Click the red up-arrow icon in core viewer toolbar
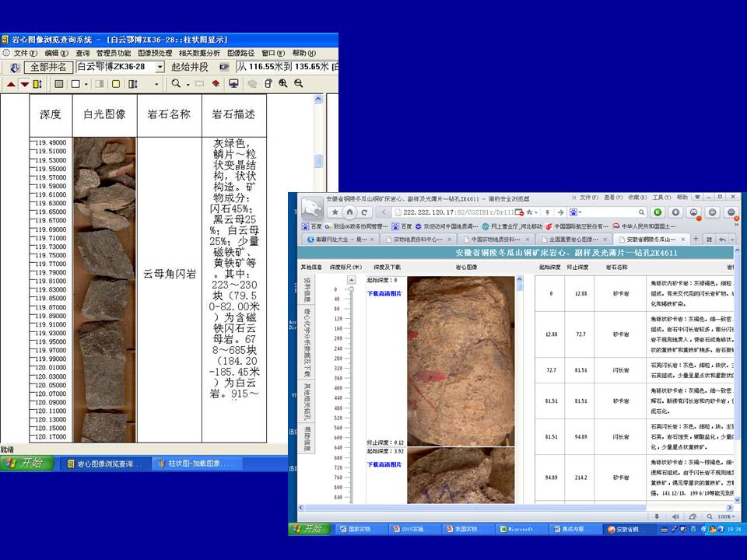This screenshot has width=747, height=560. 10,84
